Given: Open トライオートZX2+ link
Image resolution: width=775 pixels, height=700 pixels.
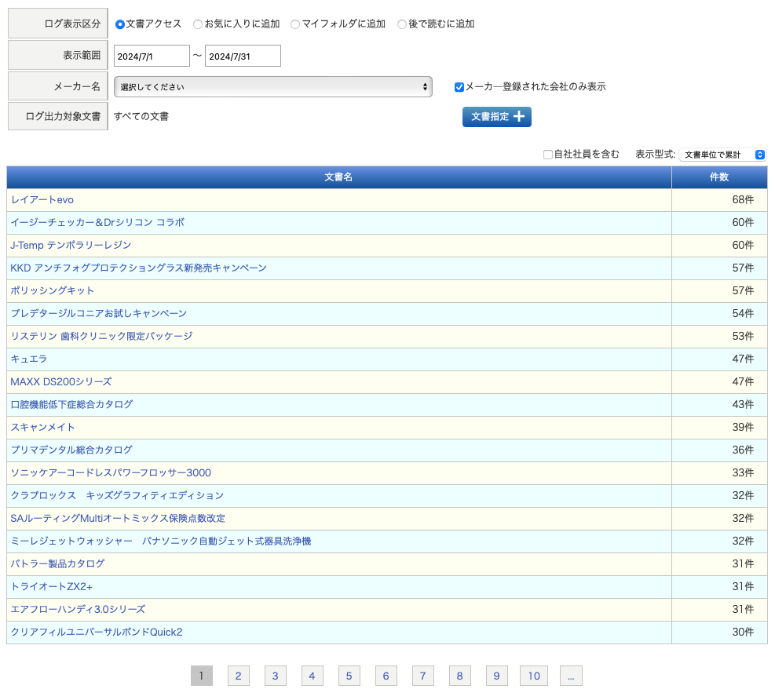Looking at the screenshot, I should [51, 586].
